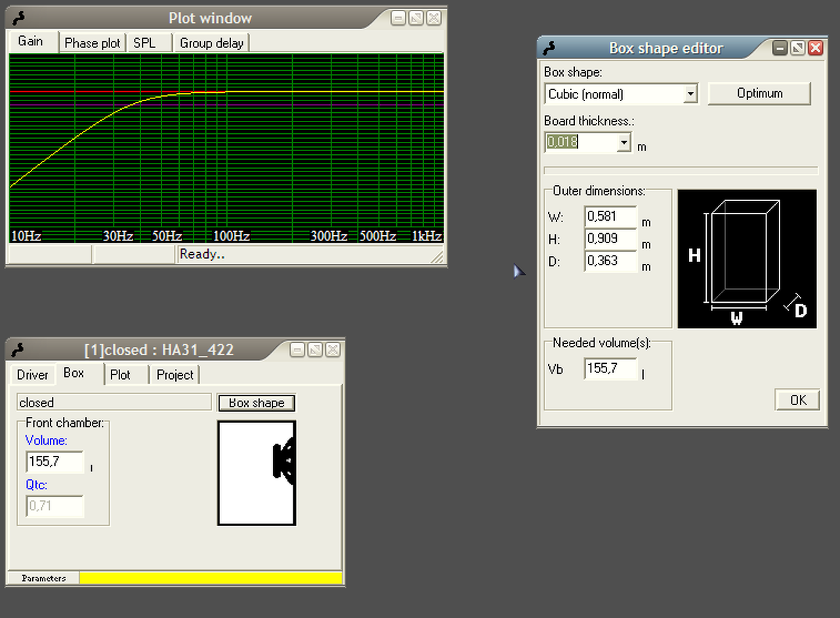Confirm with the OK button
The height and width of the screenshot is (618, 840).
[x=797, y=400]
